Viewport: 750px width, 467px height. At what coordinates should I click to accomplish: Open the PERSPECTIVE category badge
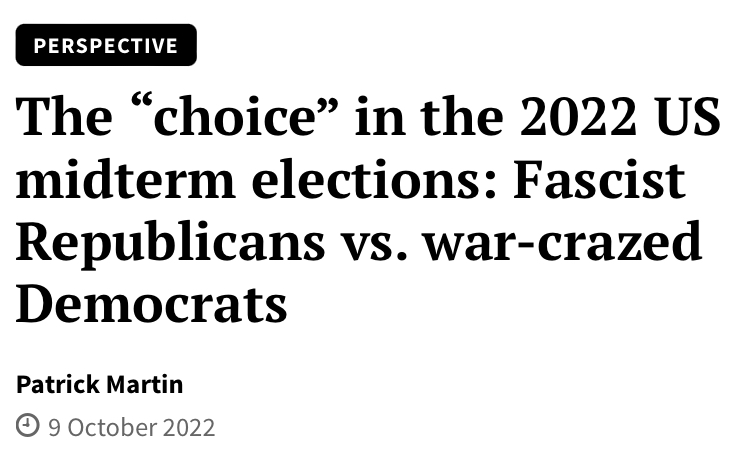tap(106, 45)
